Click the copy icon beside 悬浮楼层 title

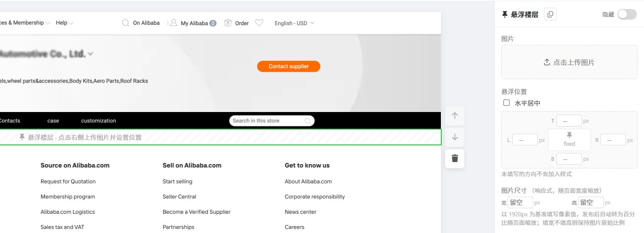550,14
